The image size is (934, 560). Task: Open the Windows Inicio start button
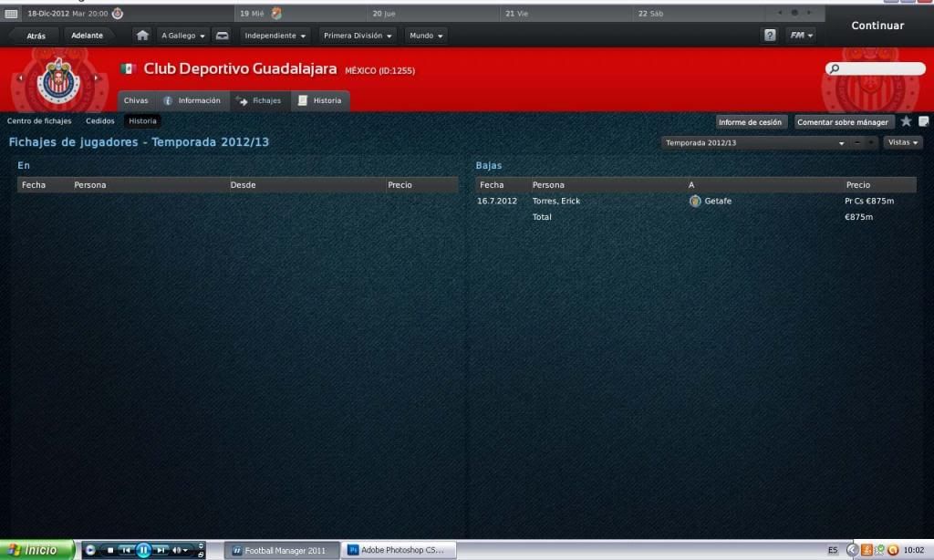pos(37,550)
